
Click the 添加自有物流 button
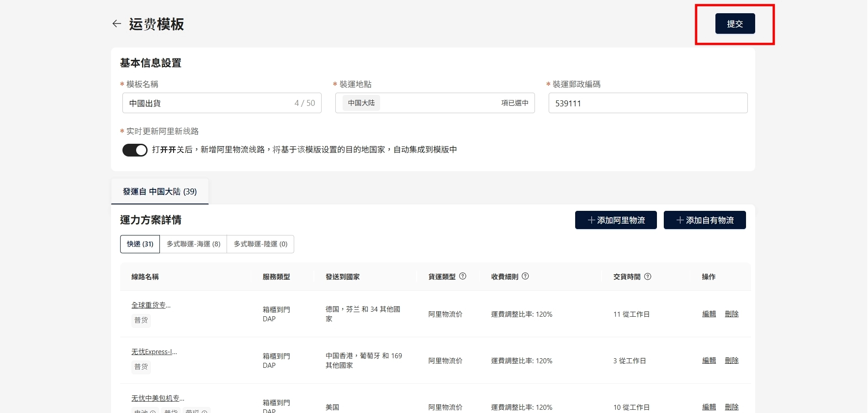tap(705, 220)
